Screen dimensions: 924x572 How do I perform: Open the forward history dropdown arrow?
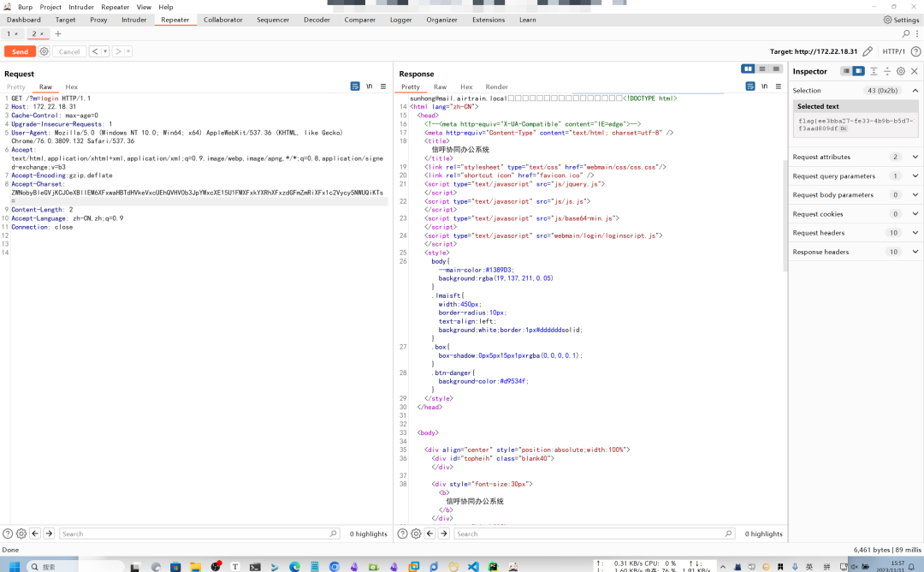[128, 52]
